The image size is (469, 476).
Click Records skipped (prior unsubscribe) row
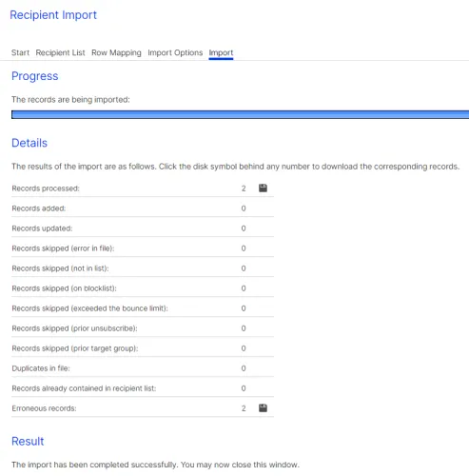[143, 328]
